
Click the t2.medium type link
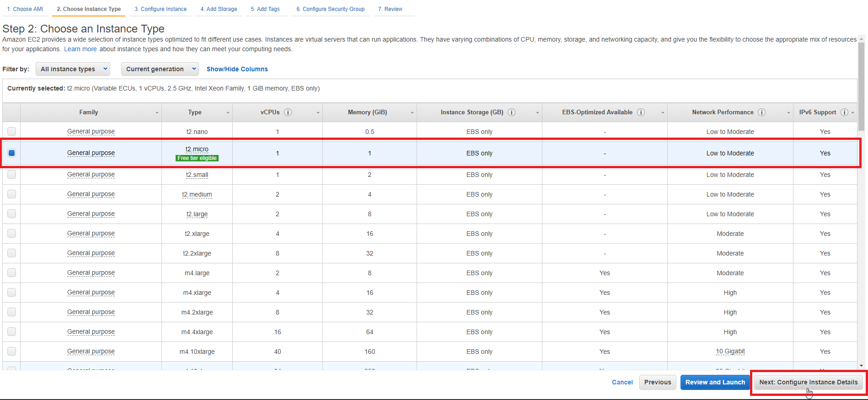[x=197, y=194]
